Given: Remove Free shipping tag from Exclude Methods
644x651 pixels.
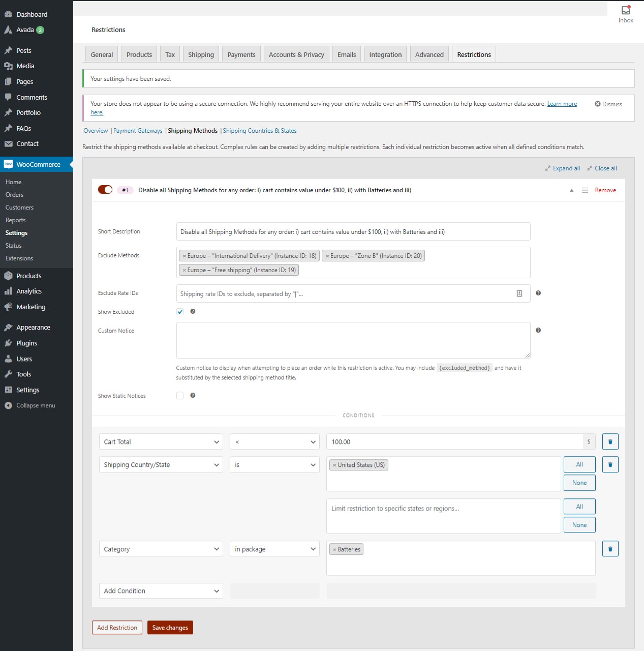Looking at the screenshot, I should pyautogui.click(x=184, y=271).
